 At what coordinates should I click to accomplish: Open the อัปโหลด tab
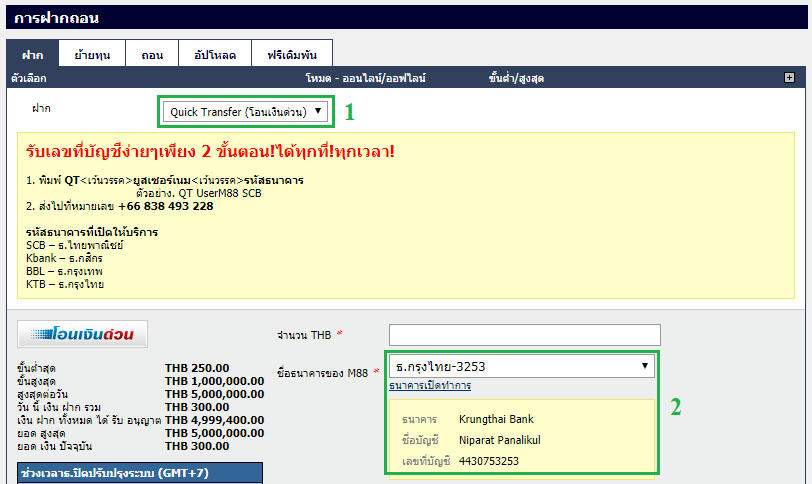215,54
